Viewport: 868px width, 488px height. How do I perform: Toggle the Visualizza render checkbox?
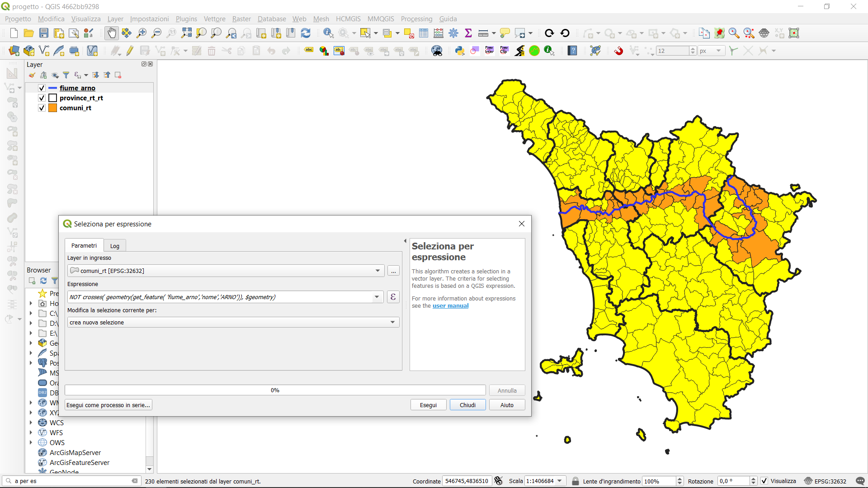click(764, 481)
